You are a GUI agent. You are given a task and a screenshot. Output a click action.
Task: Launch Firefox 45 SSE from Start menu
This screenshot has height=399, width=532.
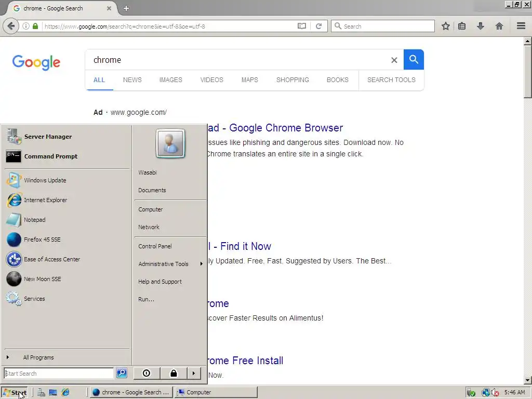[67, 239]
